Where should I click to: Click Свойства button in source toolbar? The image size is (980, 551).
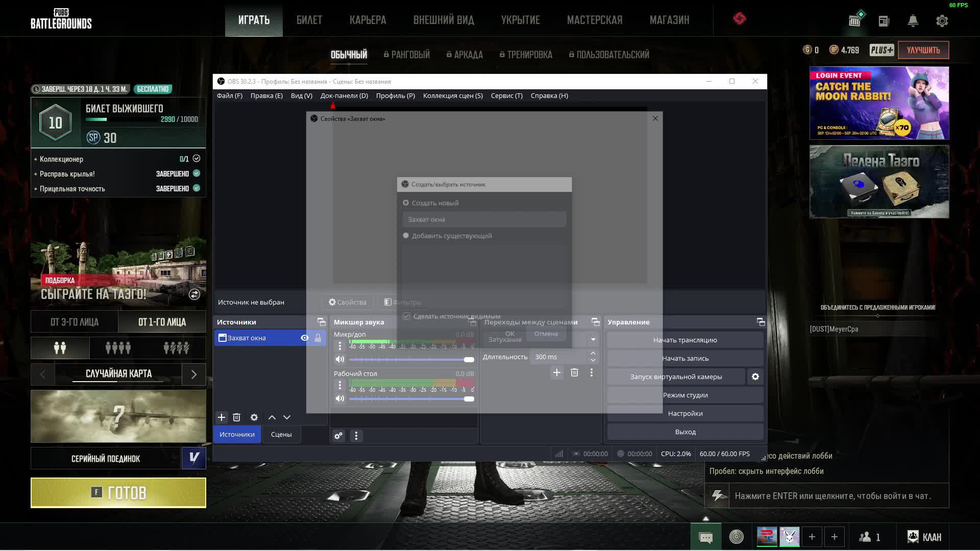pos(348,302)
